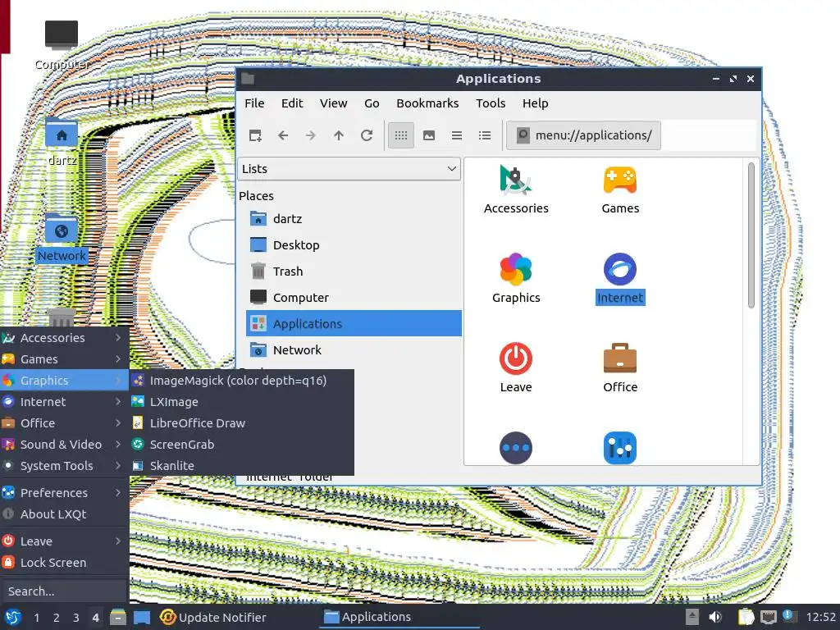Screen dimensions: 840x630
Task: Open the Help menu
Action: pos(535,103)
